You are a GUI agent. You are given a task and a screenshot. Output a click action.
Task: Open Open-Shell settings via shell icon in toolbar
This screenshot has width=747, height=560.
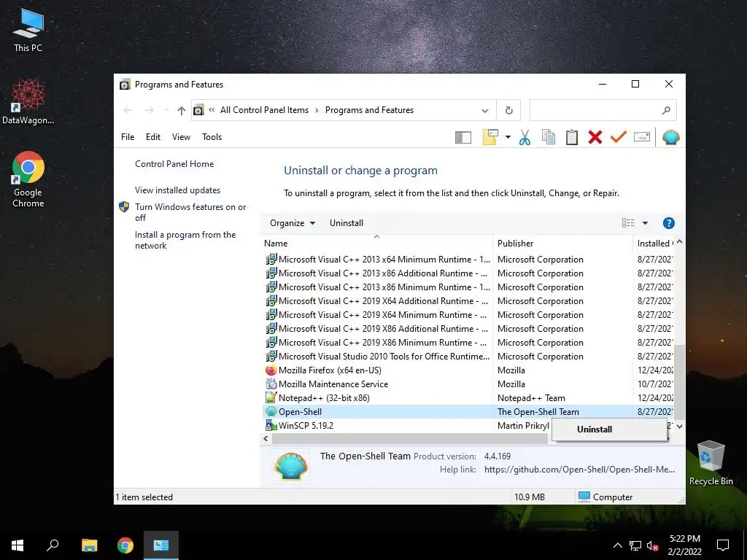pyautogui.click(x=670, y=137)
